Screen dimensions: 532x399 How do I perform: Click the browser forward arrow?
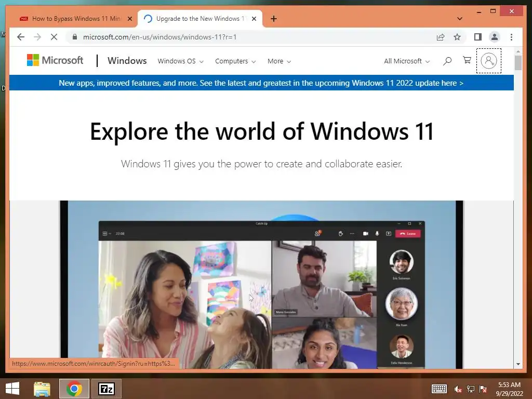(x=37, y=37)
